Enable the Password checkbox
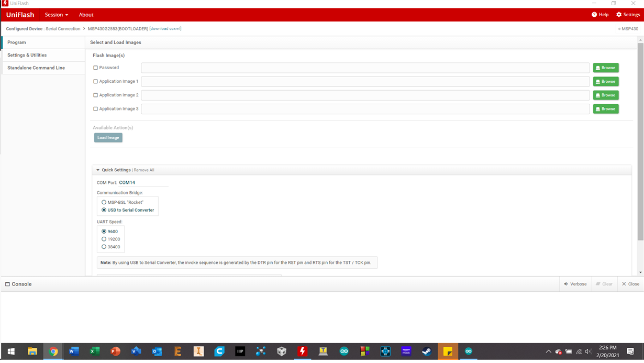This screenshot has width=644, height=363. 95,68
